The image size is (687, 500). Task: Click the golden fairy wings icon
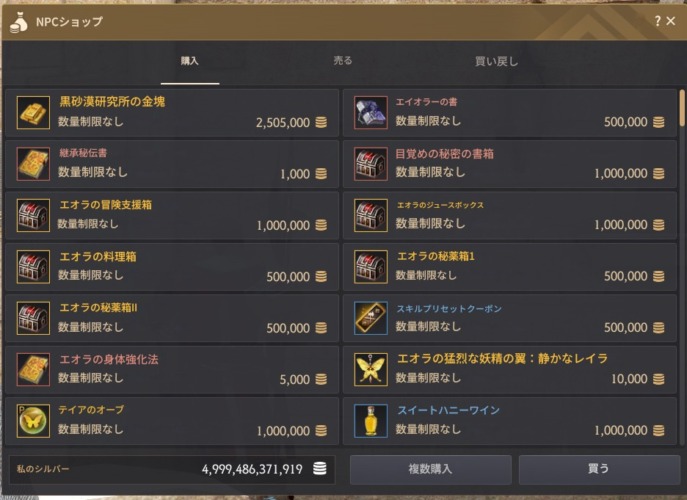point(371,369)
